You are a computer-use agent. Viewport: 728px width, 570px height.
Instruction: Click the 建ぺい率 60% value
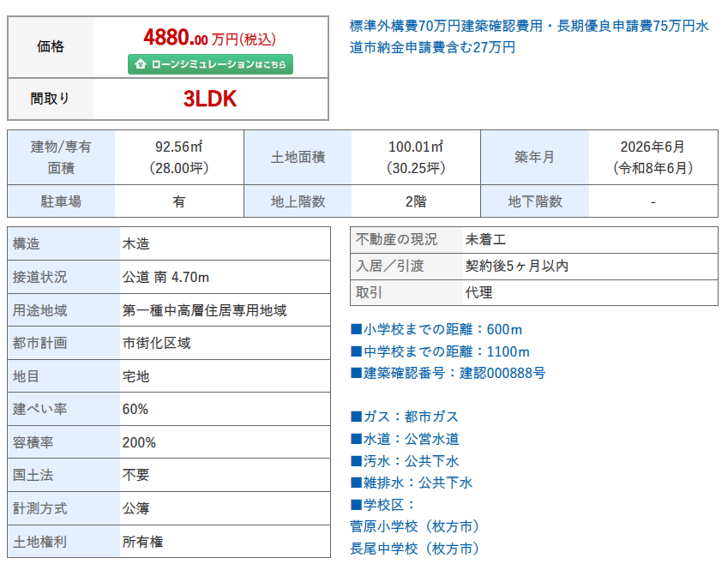[x=135, y=409]
